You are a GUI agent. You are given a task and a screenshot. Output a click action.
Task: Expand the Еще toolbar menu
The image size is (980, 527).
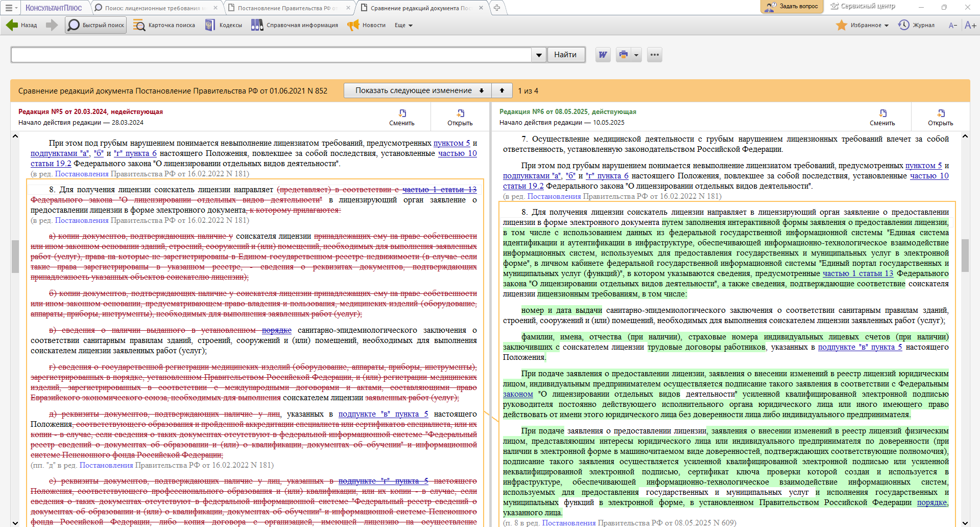pyautogui.click(x=403, y=25)
